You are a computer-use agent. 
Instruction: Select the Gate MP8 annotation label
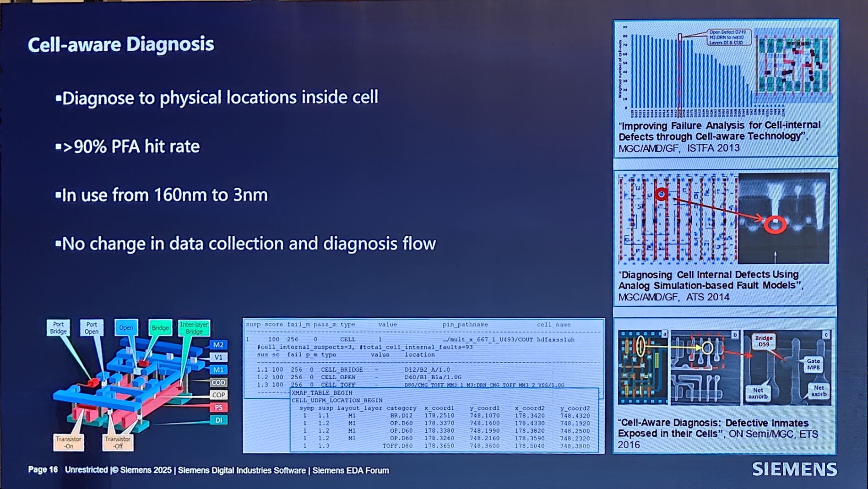(813, 364)
